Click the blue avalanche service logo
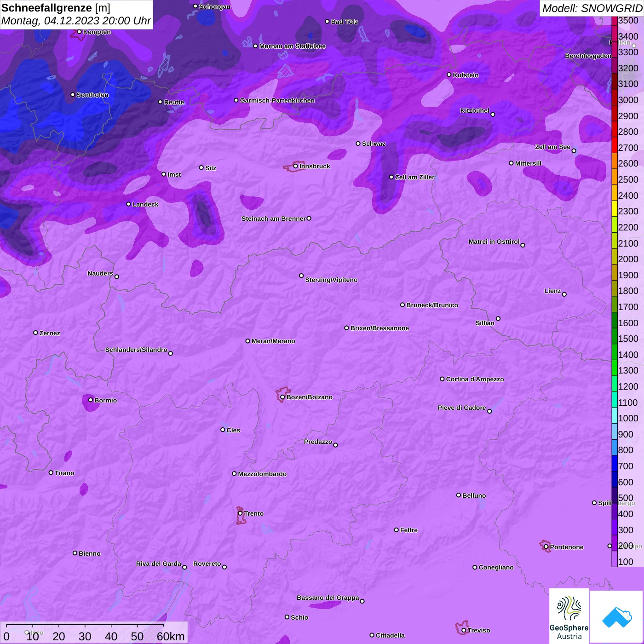This screenshot has height=644, width=644. point(617,617)
